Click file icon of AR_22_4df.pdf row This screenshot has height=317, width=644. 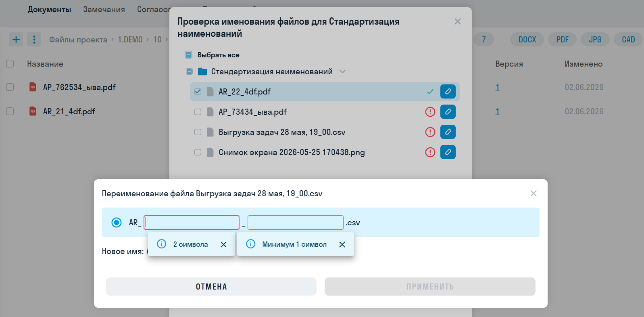tap(210, 92)
